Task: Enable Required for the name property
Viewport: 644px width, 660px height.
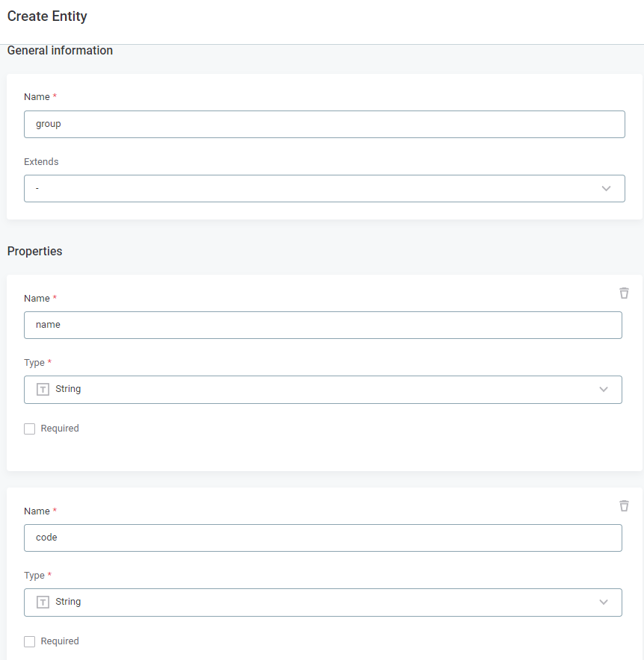Action: click(x=29, y=428)
